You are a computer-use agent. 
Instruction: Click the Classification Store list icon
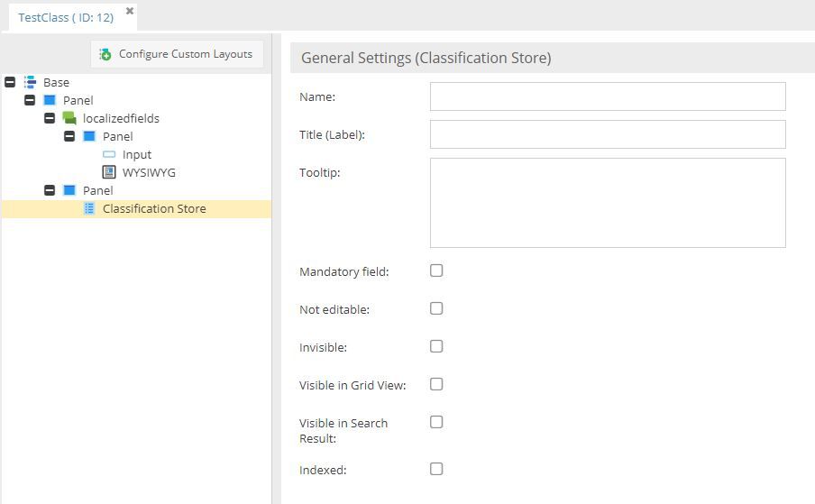click(89, 208)
